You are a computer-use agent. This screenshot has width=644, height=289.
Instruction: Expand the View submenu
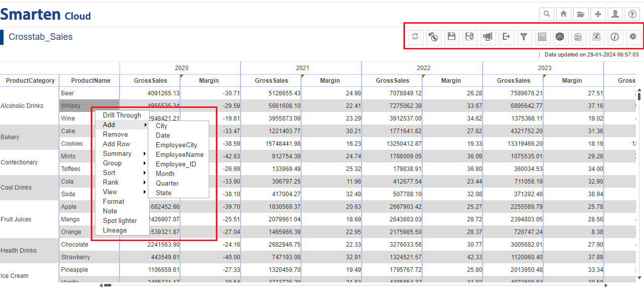(122, 192)
